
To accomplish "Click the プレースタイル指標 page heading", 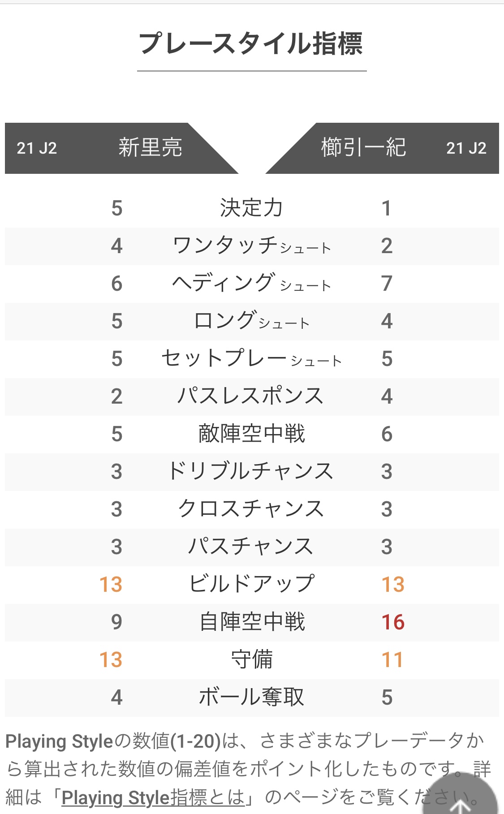I will [x=251, y=44].
